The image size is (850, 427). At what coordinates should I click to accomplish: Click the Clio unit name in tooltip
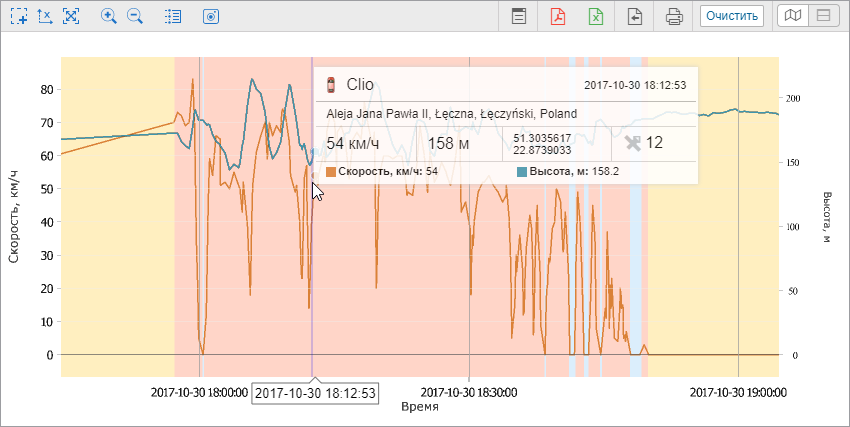360,85
